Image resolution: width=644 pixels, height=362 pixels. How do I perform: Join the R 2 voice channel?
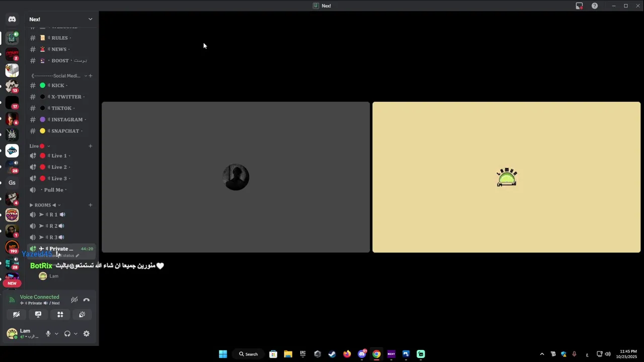pyautogui.click(x=62, y=226)
